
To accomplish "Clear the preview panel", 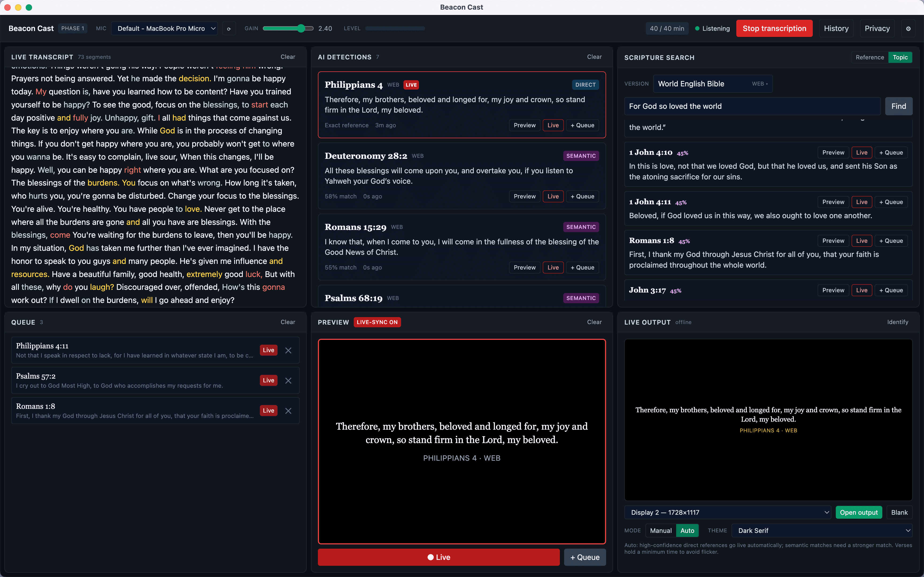I will (594, 322).
